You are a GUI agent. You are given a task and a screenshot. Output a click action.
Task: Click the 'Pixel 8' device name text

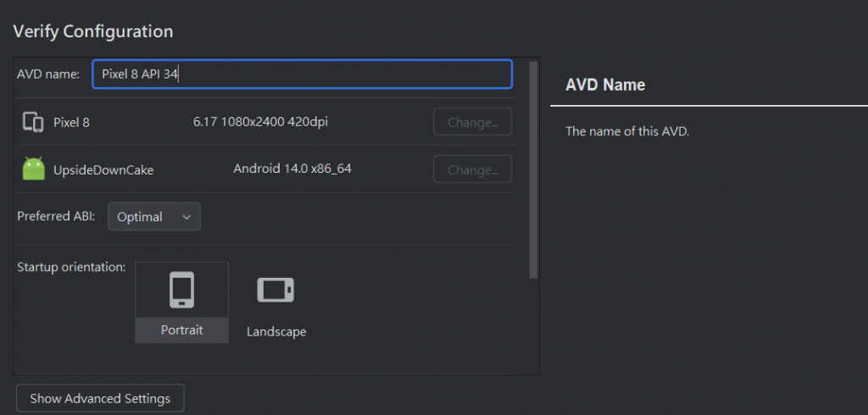[x=71, y=122]
